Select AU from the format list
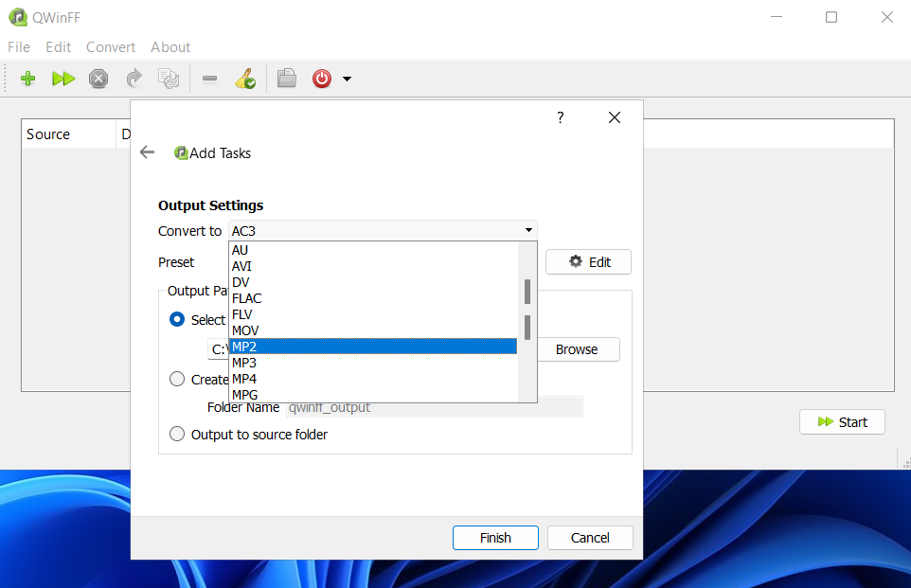Screen dimensions: 911x588 [373, 250]
